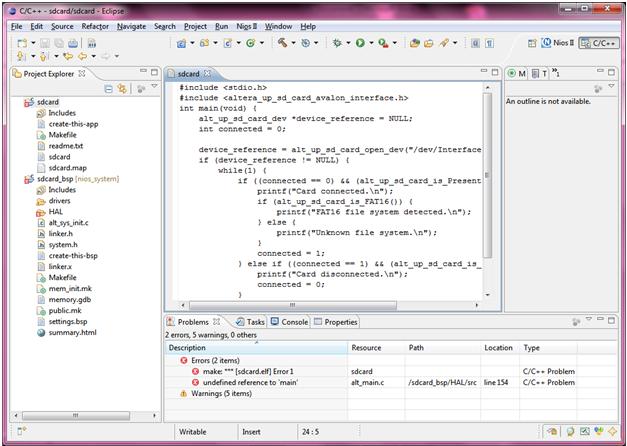Open the Refactor menu
627x446 pixels.
(x=95, y=26)
